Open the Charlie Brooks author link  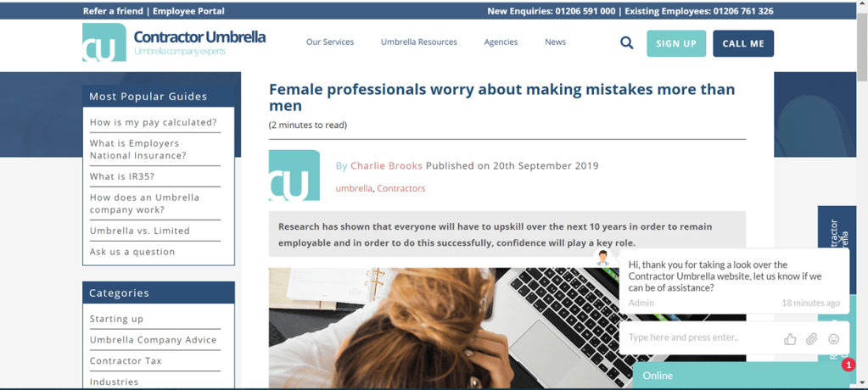386,165
